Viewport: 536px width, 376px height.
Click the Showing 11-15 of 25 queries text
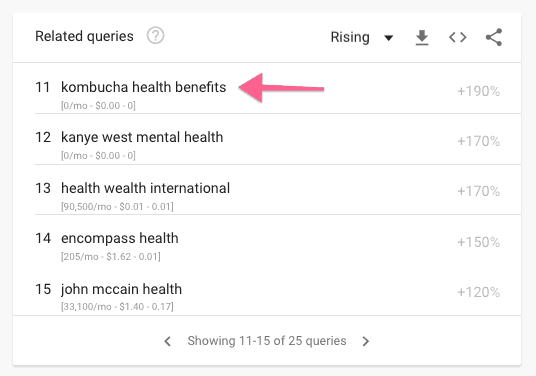point(267,341)
